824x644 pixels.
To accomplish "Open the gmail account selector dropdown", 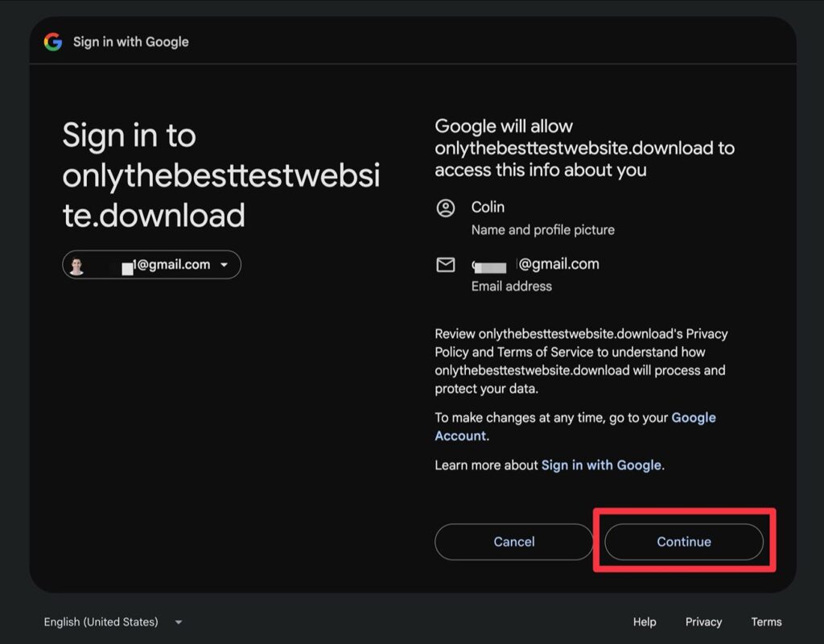I will [151, 264].
